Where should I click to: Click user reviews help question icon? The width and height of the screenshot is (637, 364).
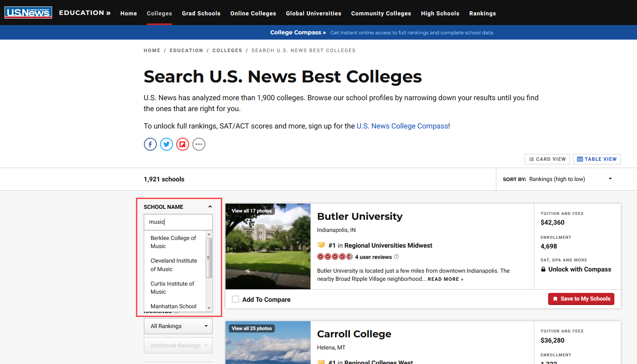397,257
